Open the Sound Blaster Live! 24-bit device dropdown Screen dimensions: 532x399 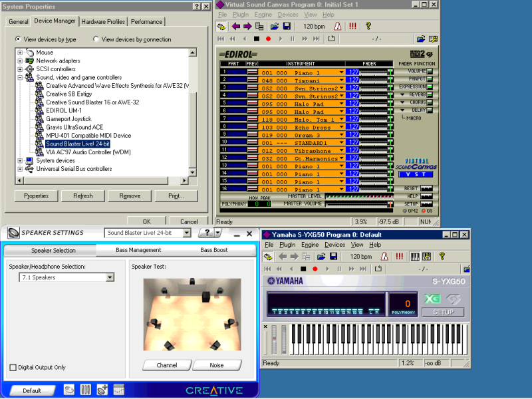[x=187, y=233]
